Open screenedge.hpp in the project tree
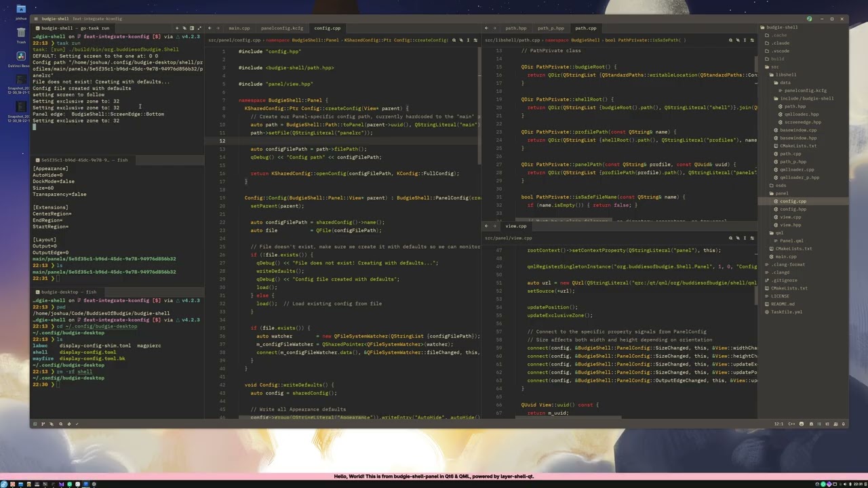The width and height of the screenshot is (868, 488). point(799,122)
